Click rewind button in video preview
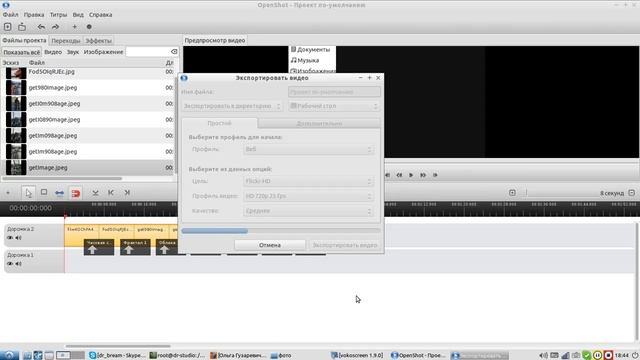 [x=399, y=175]
